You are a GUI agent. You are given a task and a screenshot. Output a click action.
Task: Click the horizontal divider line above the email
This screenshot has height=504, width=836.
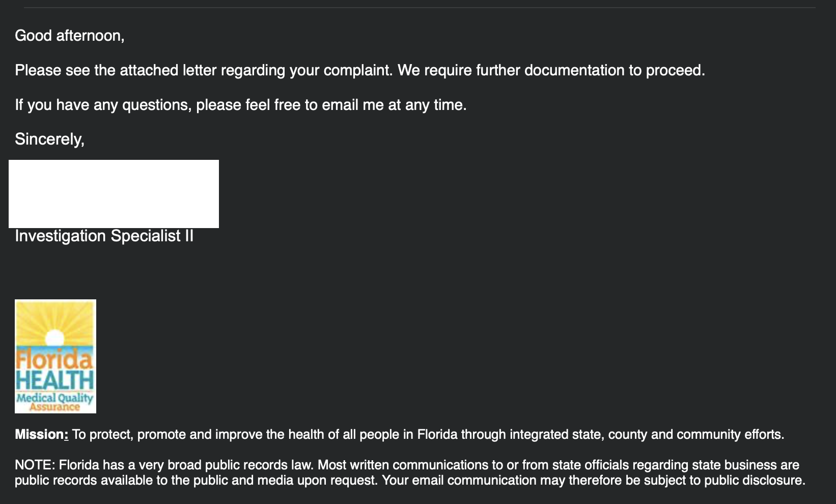tap(420, 8)
